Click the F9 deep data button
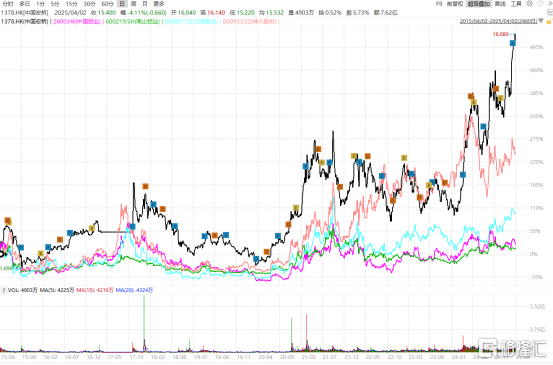This screenshot has height=365, width=553. 439,4
